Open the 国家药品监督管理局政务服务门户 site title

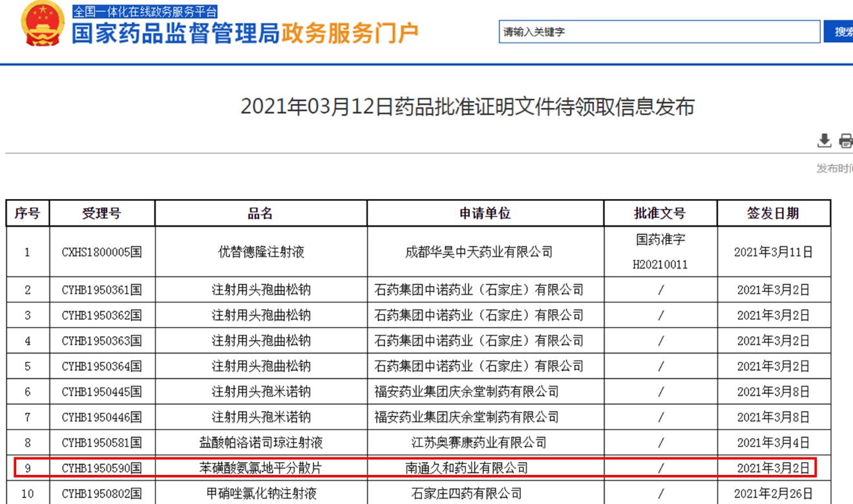pyautogui.click(x=244, y=34)
